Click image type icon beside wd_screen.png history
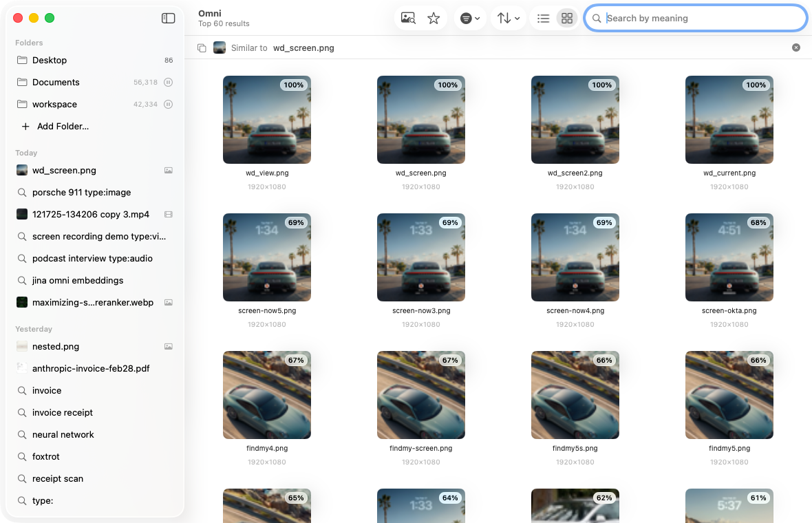 tap(169, 171)
